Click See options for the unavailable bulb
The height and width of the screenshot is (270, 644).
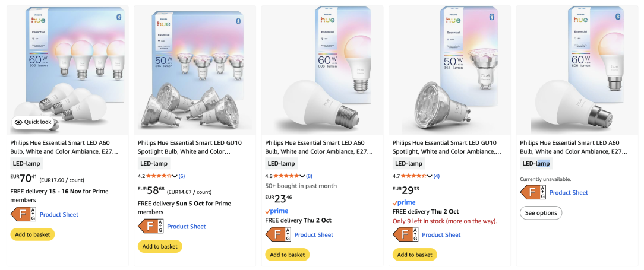point(541,213)
